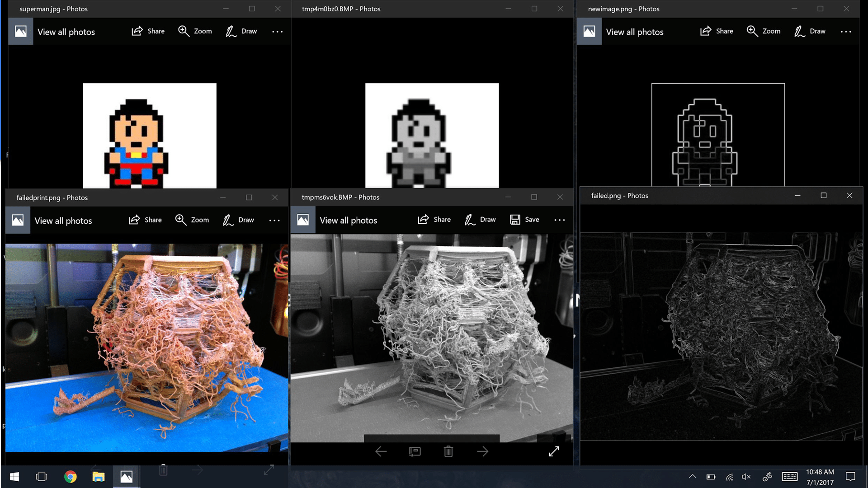Open more options menu in newimage.png window
Screen dimensions: 868x488
[846, 32]
